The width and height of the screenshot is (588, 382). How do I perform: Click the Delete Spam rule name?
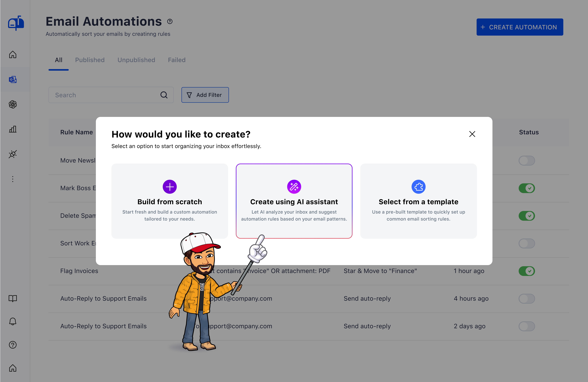(x=78, y=216)
